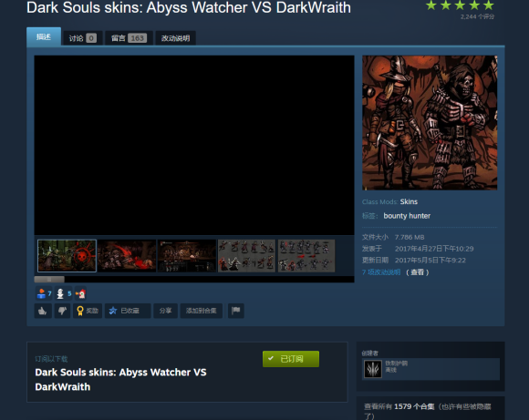Screen dimensions: 529x420
Task: Click the view (查看) change notes link
Action: click(418, 272)
